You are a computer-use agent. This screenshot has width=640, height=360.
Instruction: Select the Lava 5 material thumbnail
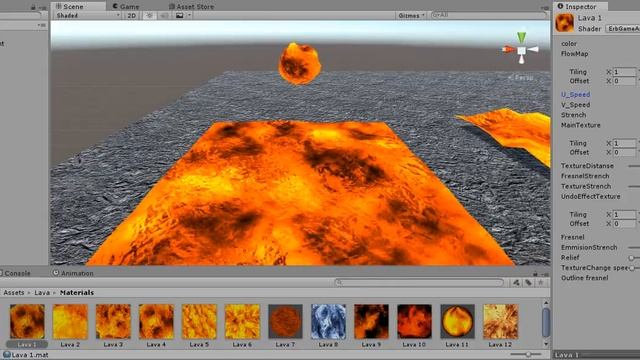199,322
